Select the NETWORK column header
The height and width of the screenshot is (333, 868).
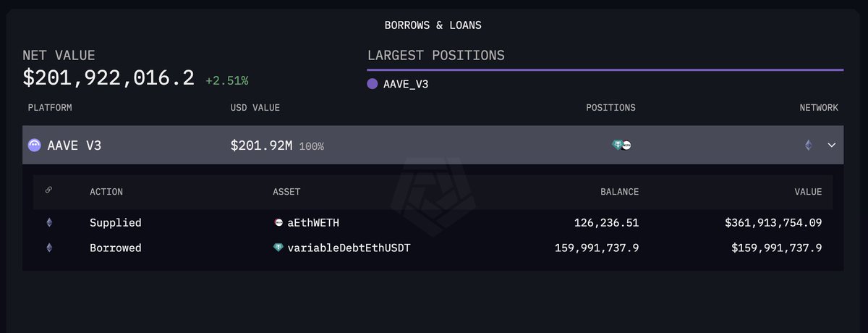819,108
